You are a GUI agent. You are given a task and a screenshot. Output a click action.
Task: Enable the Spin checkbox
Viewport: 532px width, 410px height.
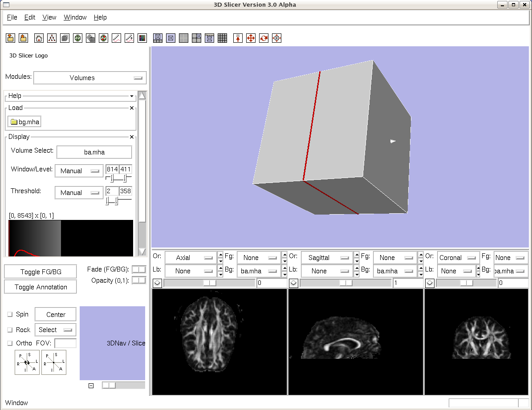[x=10, y=314]
